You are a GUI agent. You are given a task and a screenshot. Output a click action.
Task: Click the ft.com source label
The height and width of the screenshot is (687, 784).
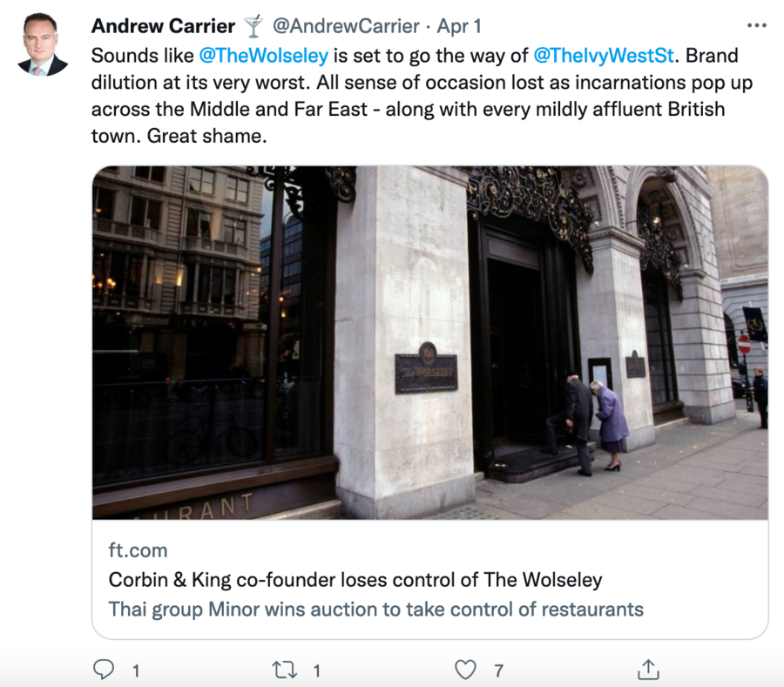point(138,550)
